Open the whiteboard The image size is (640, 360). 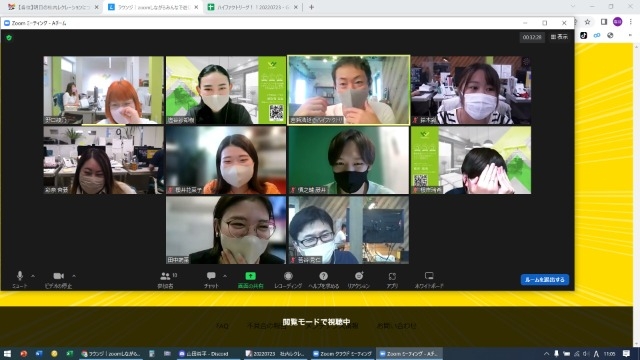pyautogui.click(x=429, y=279)
